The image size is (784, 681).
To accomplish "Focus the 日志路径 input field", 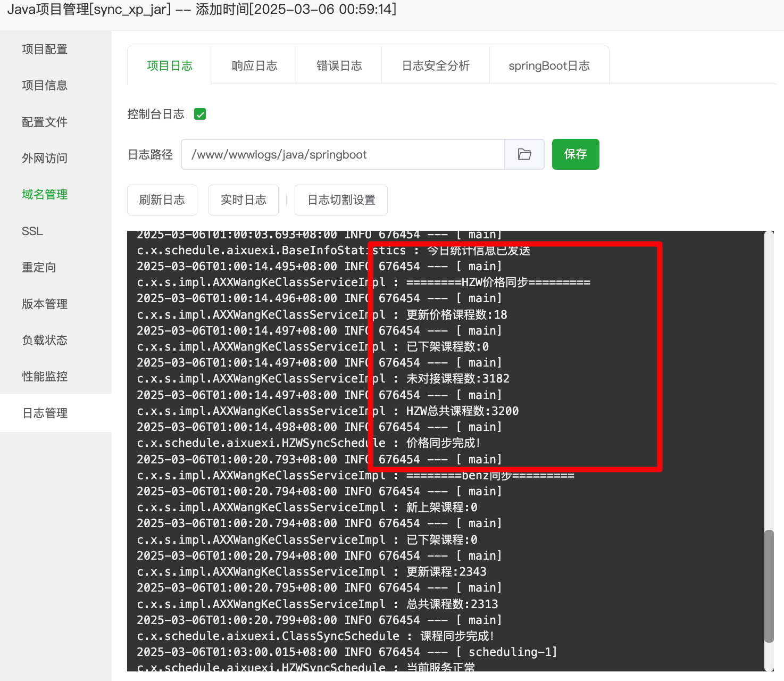I will (x=343, y=154).
